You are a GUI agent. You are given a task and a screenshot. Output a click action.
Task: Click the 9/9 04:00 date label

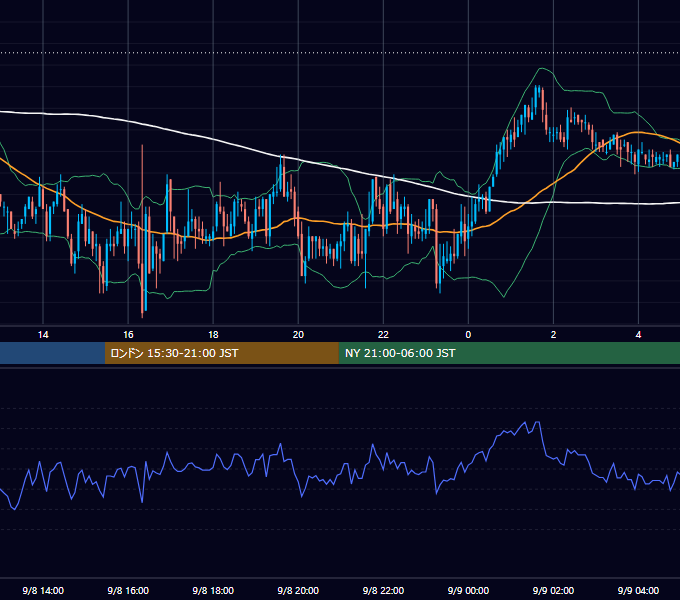638,590
